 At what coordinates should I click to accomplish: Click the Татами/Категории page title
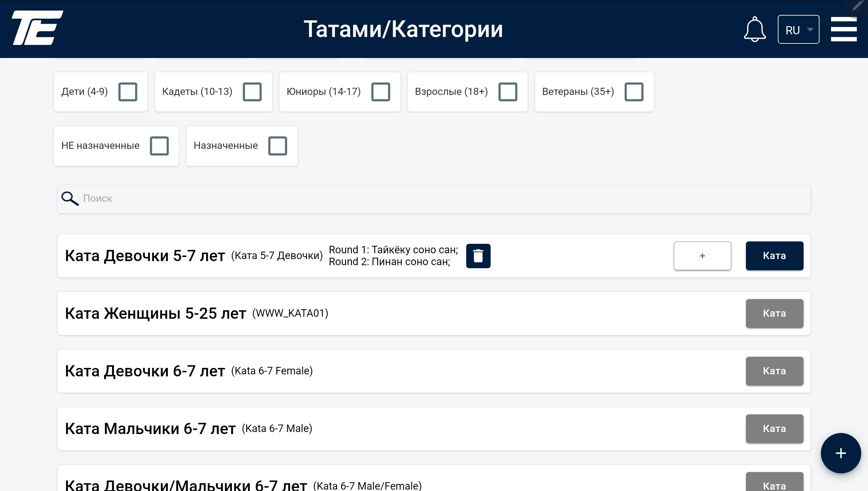point(403,29)
